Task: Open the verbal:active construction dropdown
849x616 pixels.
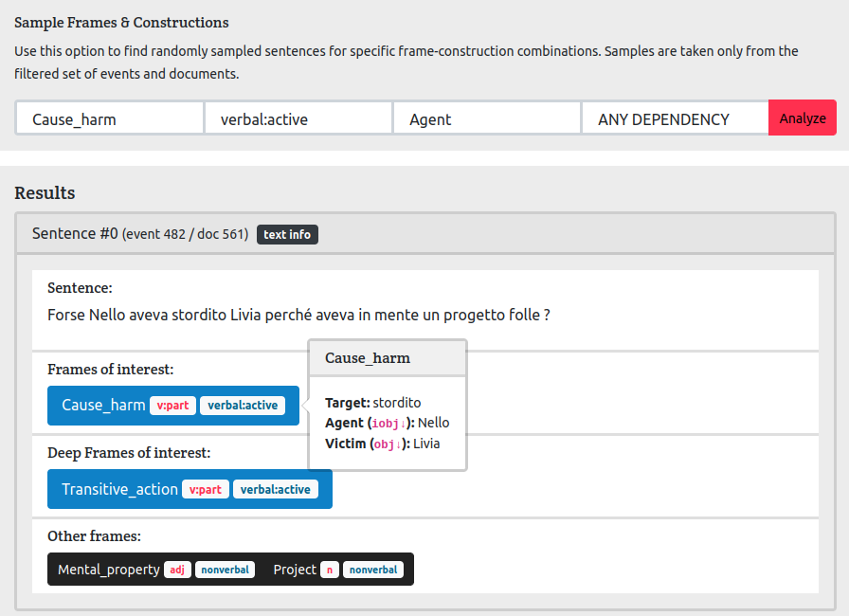Action: pyautogui.click(x=298, y=118)
